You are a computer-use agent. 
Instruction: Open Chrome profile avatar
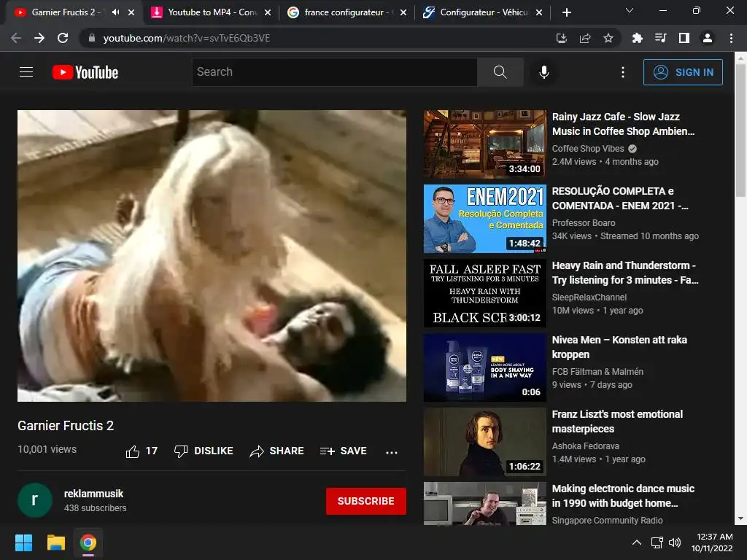pyautogui.click(x=708, y=38)
